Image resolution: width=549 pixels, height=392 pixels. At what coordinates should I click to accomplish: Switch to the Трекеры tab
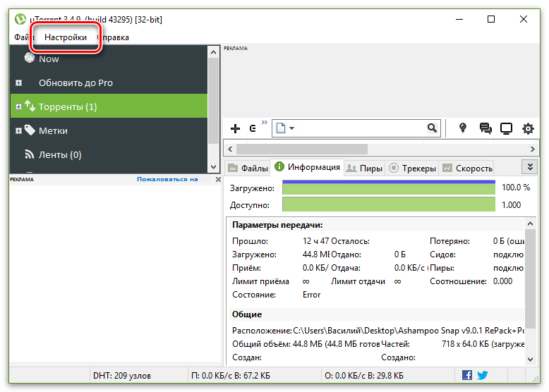pos(413,169)
